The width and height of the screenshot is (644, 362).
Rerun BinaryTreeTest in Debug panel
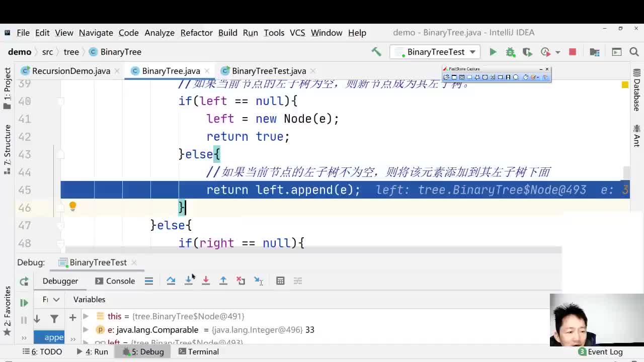(x=24, y=282)
